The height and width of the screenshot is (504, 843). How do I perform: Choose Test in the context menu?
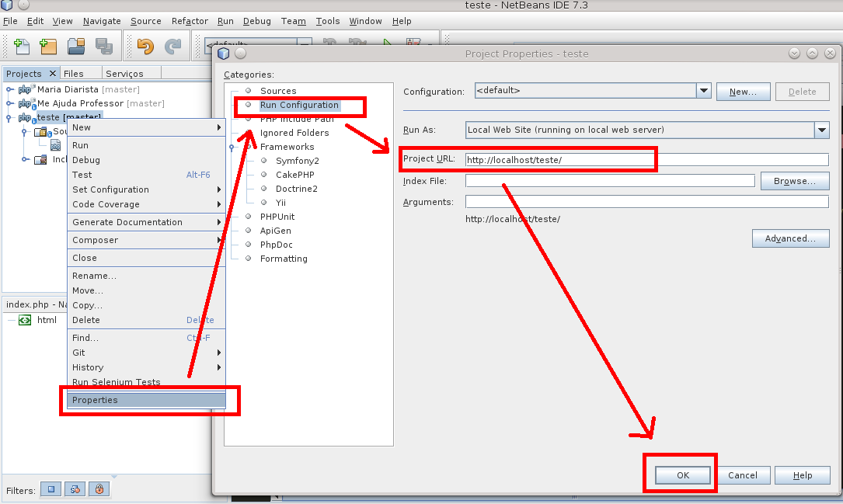(146, 175)
